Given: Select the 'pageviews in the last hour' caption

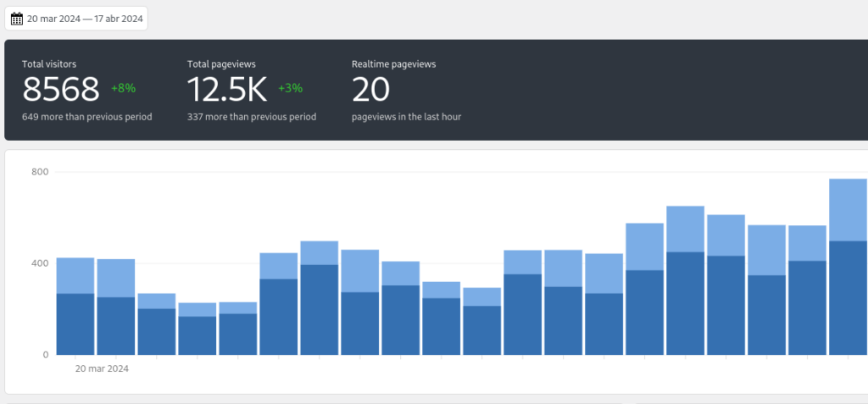Looking at the screenshot, I should pyautogui.click(x=406, y=118).
